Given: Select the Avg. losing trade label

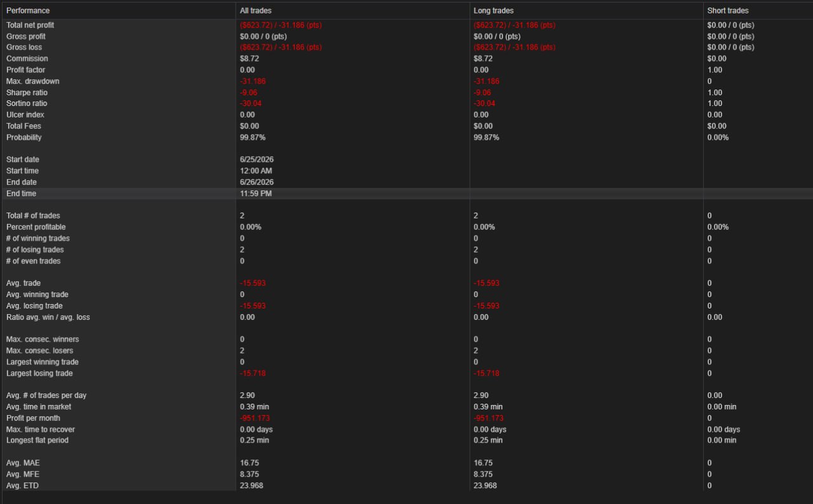Looking at the screenshot, I should [x=34, y=306].
